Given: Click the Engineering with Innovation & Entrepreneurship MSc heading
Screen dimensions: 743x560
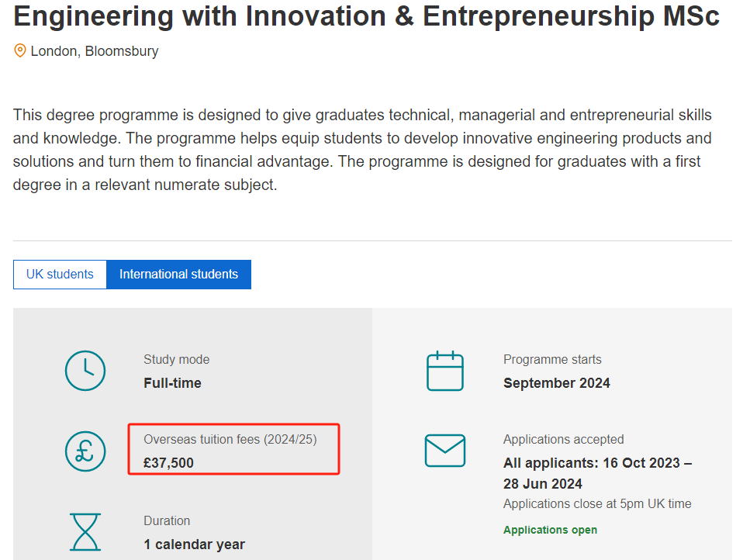Looking at the screenshot, I should (x=366, y=16).
